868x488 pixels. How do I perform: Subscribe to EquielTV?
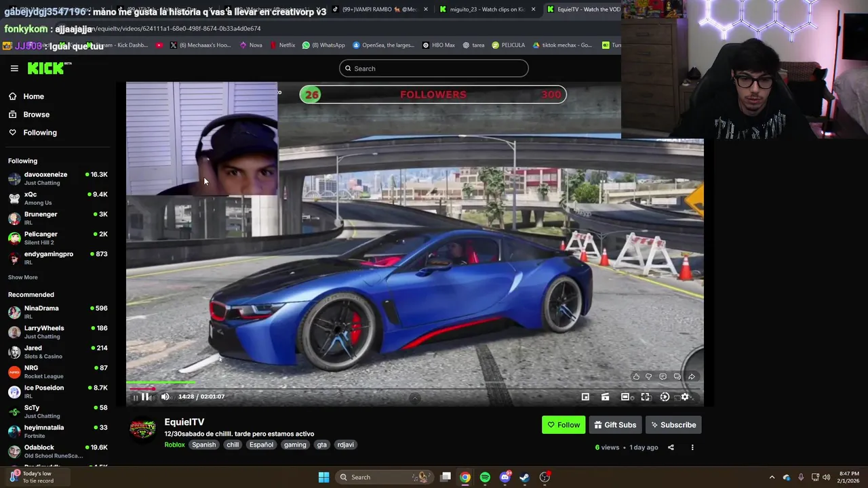673,425
